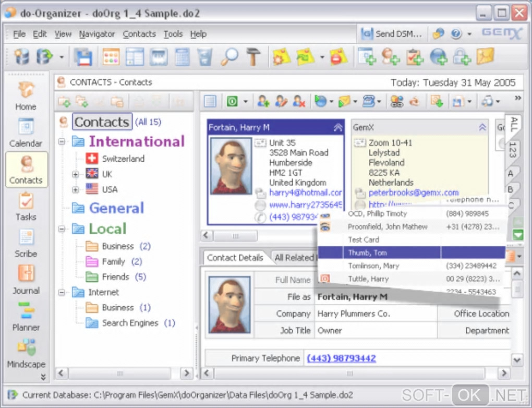Select Business folder under Internet
Viewport: 532px width, 408px height.
(118, 307)
